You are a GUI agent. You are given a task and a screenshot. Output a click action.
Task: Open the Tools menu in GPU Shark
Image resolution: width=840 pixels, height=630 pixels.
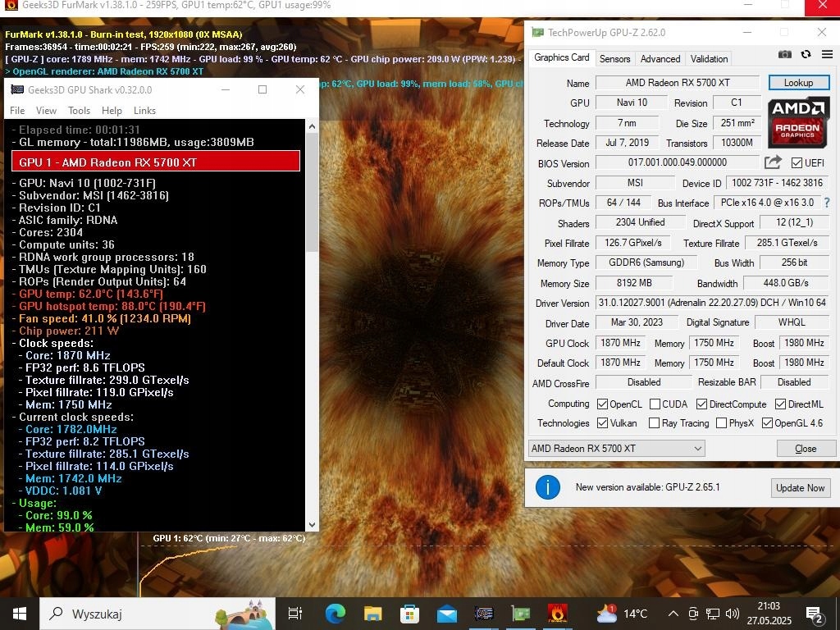point(79,111)
